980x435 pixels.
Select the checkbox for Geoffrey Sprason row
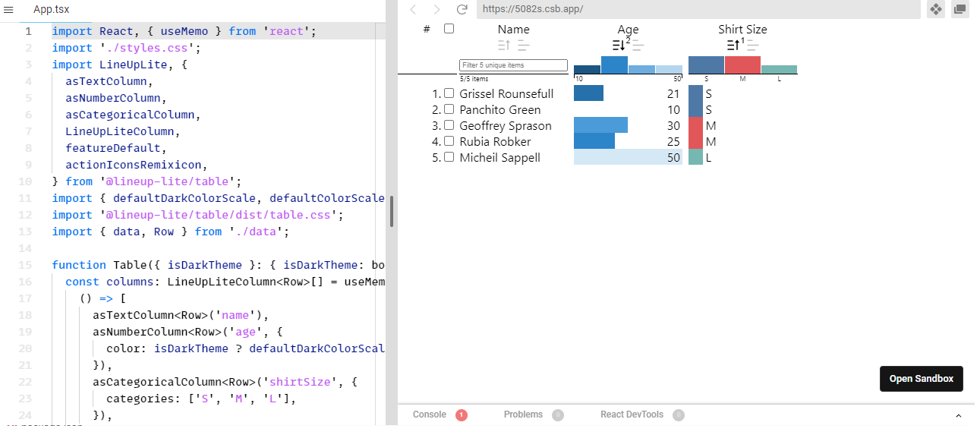(449, 125)
